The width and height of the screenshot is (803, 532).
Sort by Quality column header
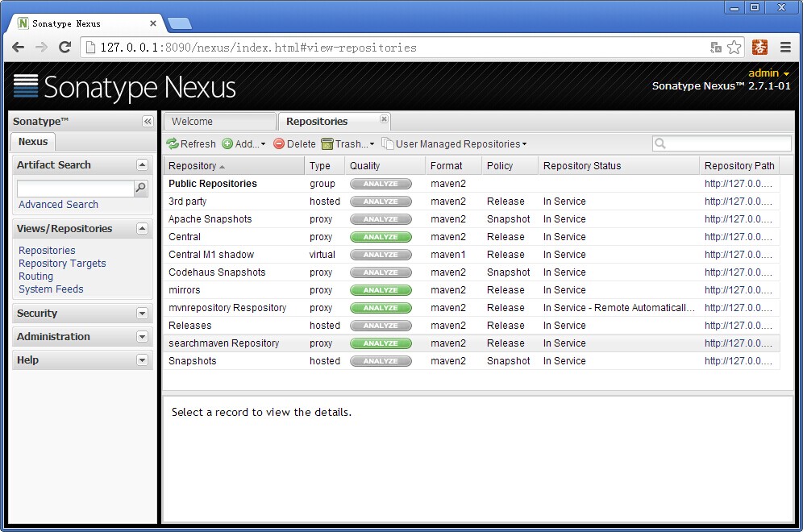click(385, 166)
